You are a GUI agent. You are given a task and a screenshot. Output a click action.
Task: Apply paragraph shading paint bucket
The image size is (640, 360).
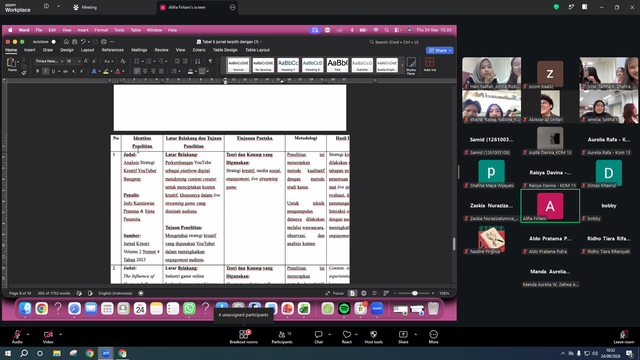pos(190,71)
